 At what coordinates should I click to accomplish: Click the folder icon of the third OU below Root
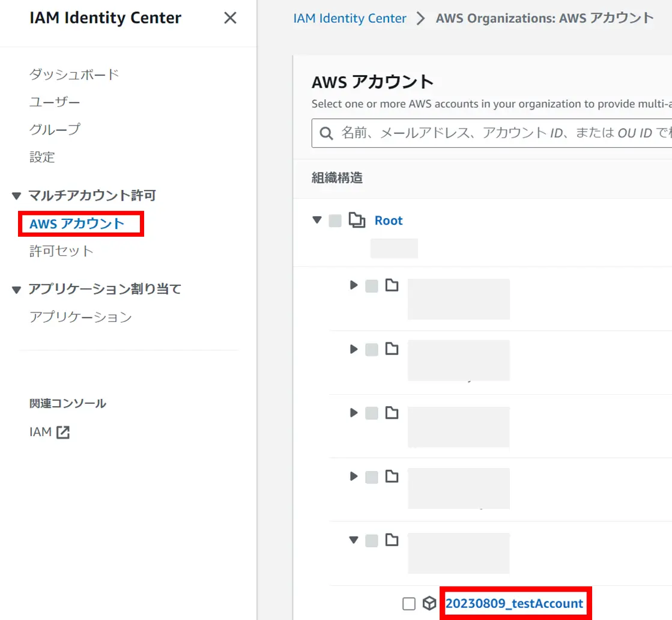392,413
